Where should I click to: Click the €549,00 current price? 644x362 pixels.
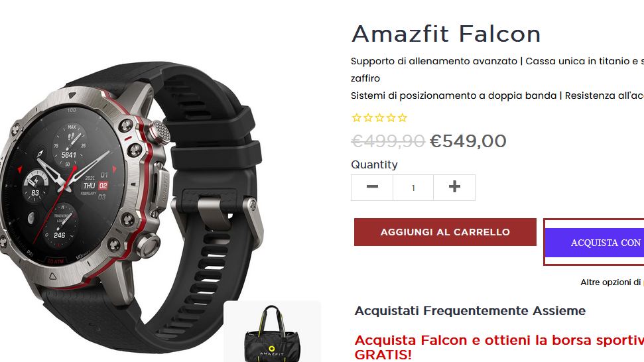pos(468,141)
